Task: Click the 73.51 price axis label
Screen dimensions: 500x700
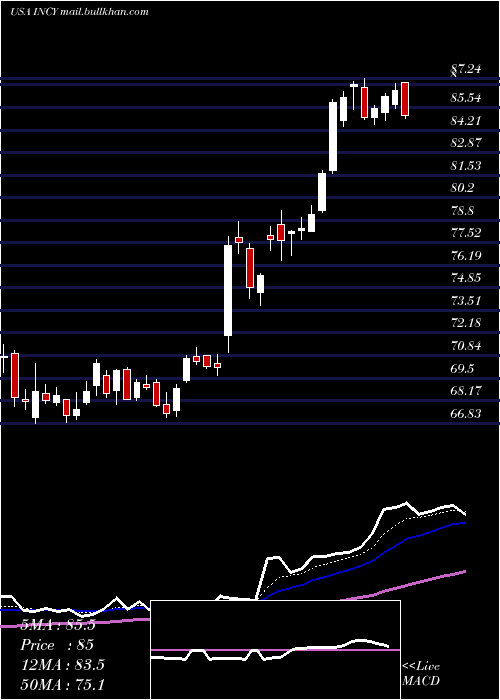Action: coord(466,300)
